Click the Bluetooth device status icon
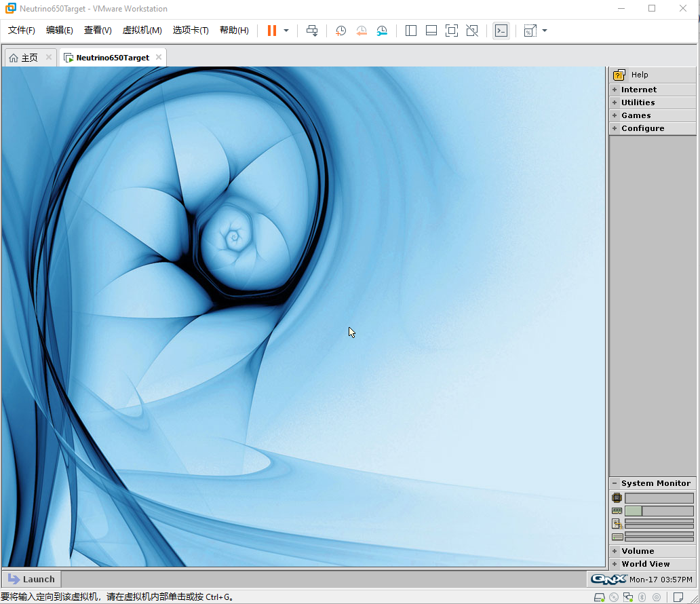This screenshot has height=604, width=700. (642, 597)
